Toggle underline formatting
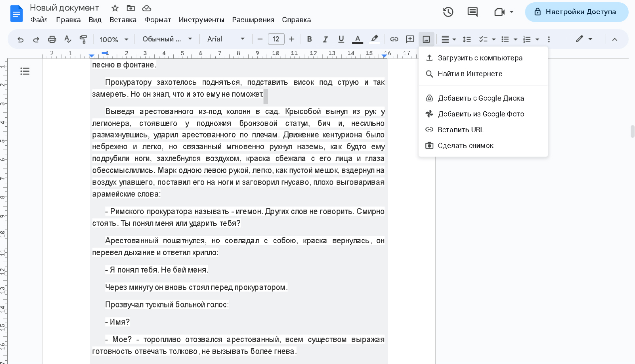 click(x=341, y=39)
